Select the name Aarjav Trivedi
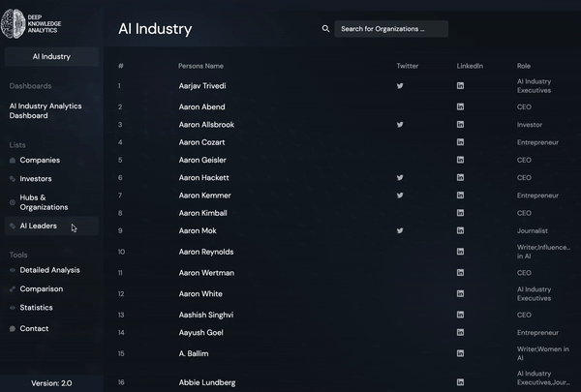 202,86
